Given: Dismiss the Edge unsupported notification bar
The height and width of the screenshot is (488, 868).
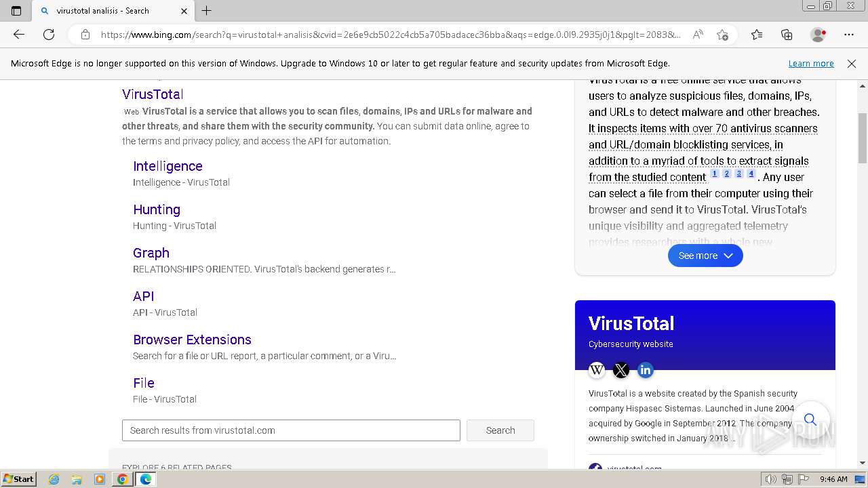Looking at the screenshot, I should 852,64.
